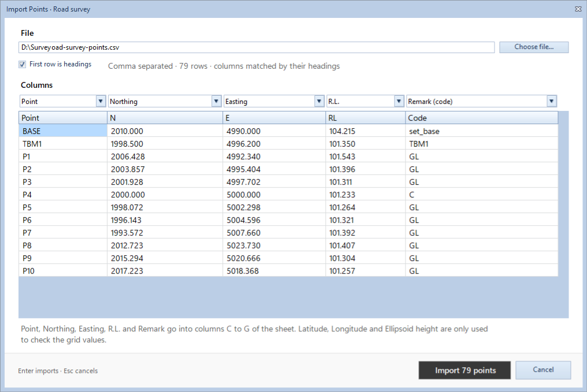Select the P2 point cell
Image resolution: width=587 pixels, height=392 pixels.
[63, 169]
